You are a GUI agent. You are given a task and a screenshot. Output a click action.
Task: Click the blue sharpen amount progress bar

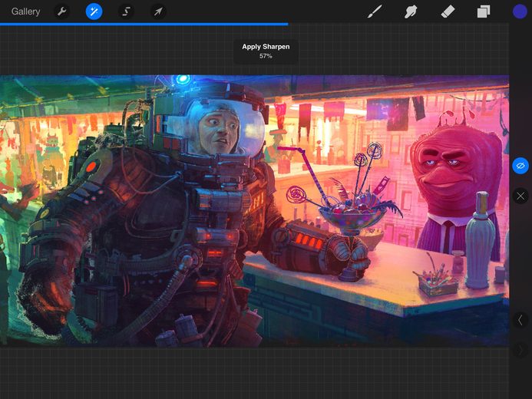(144, 24)
